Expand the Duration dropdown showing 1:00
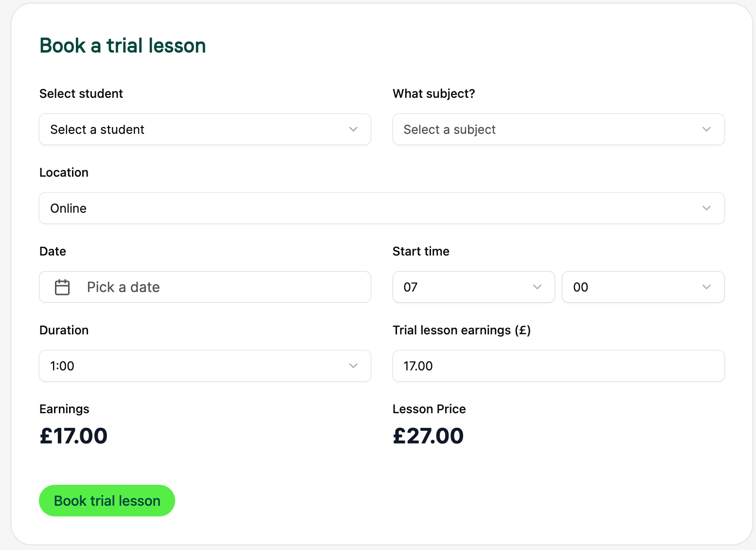This screenshot has height=550, width=756. (x=205, y=366)
